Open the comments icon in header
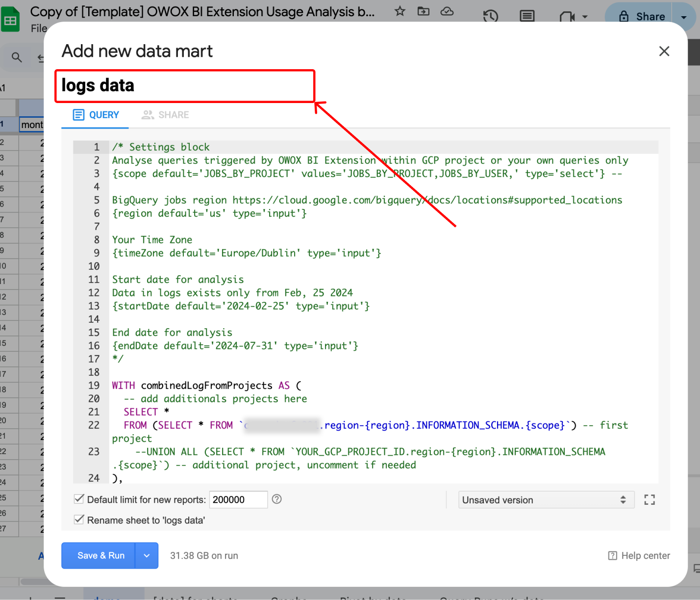 click(527, 16)
